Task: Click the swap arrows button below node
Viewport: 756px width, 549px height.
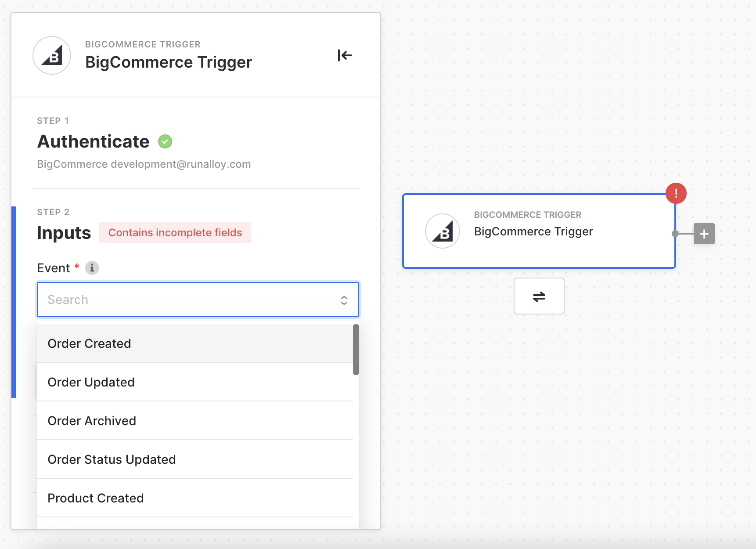Action: coord(539,296)
